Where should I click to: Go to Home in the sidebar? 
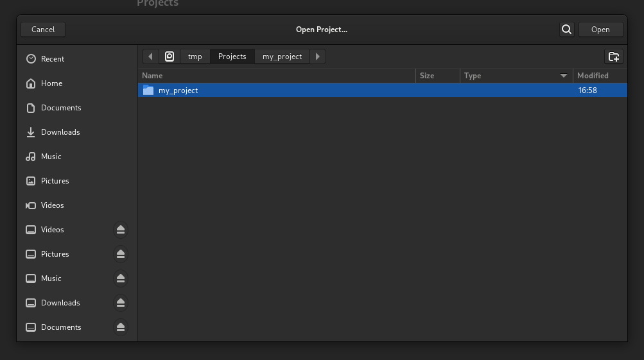pos(51,83)
